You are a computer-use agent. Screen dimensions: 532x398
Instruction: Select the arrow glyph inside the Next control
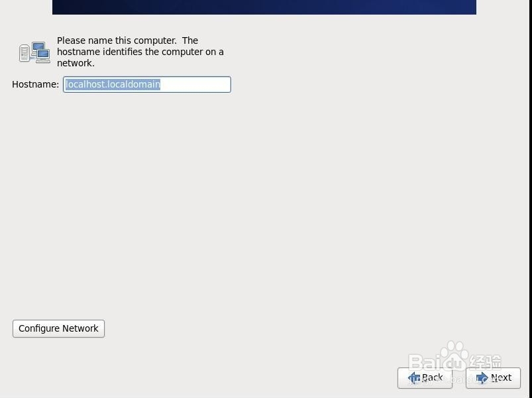(x=484, y=377)
